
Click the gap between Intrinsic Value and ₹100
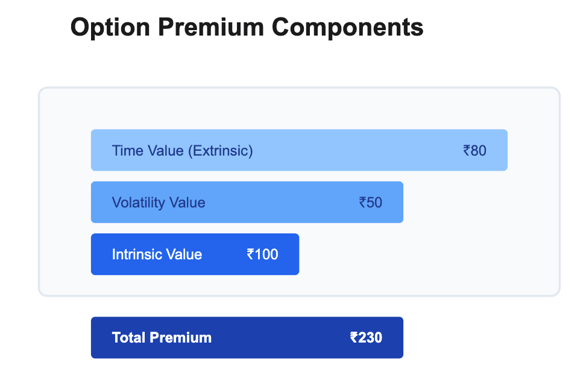tap(224, 254)
